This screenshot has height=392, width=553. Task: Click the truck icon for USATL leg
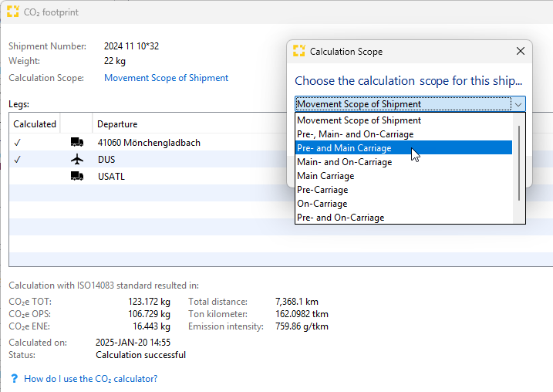point(76,177)
